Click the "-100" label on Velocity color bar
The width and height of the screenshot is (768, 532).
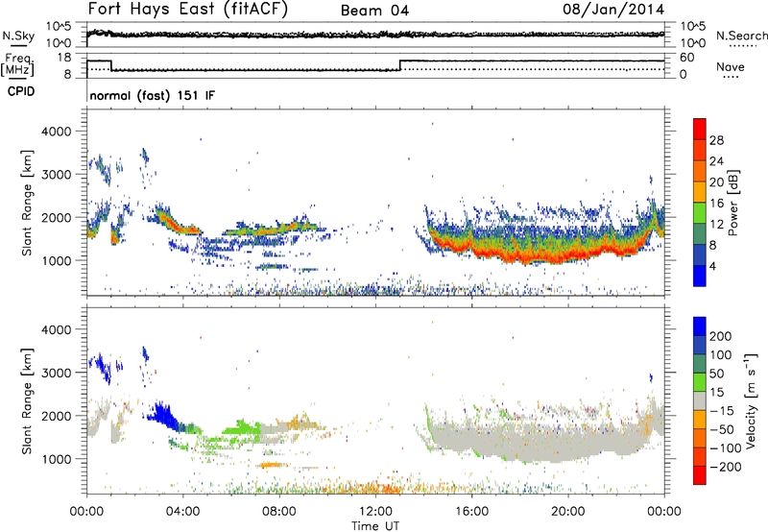[x=726, y=448]
